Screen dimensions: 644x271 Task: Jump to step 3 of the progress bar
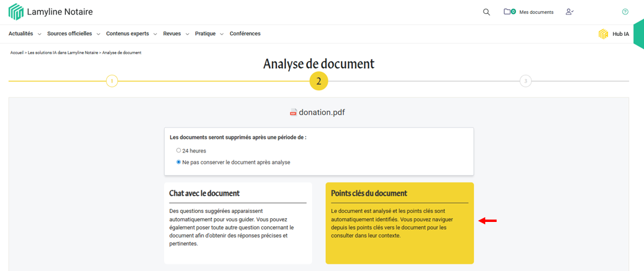click(x=525, y=81)
